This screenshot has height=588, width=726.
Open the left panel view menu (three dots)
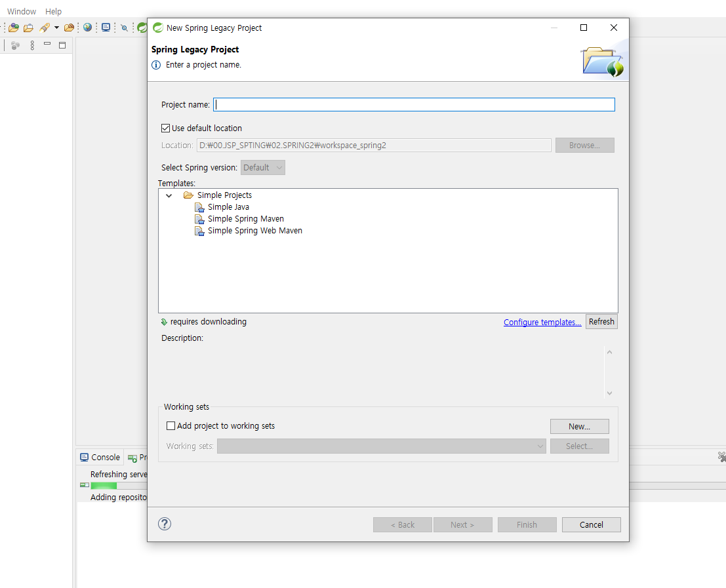[x=32, y=45]
